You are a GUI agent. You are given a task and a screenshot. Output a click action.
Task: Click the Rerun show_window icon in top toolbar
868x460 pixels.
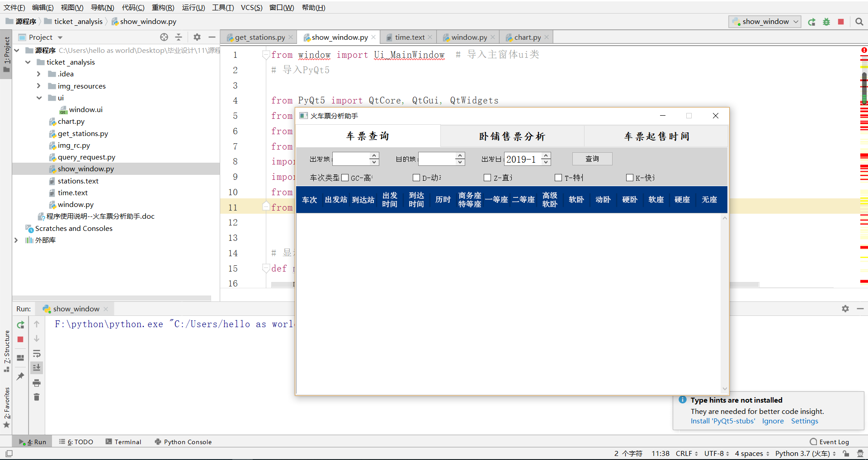812,22
